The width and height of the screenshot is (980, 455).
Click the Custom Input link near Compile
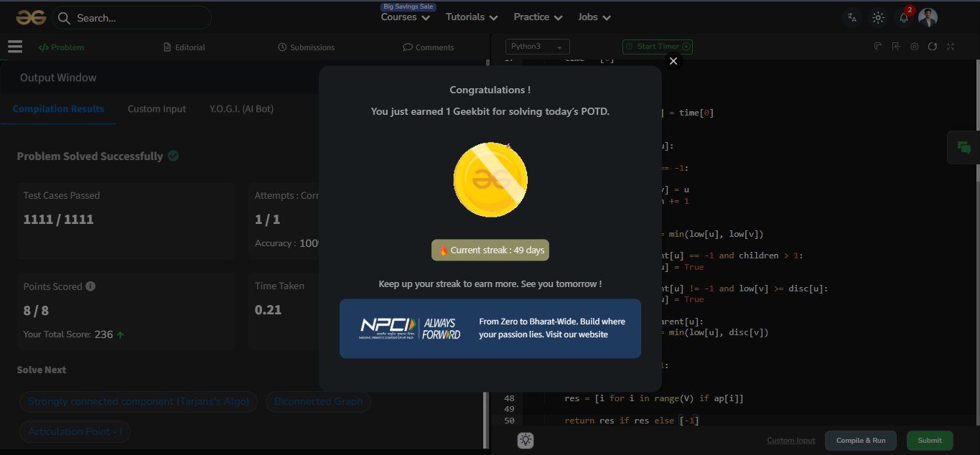coord(791,441)
